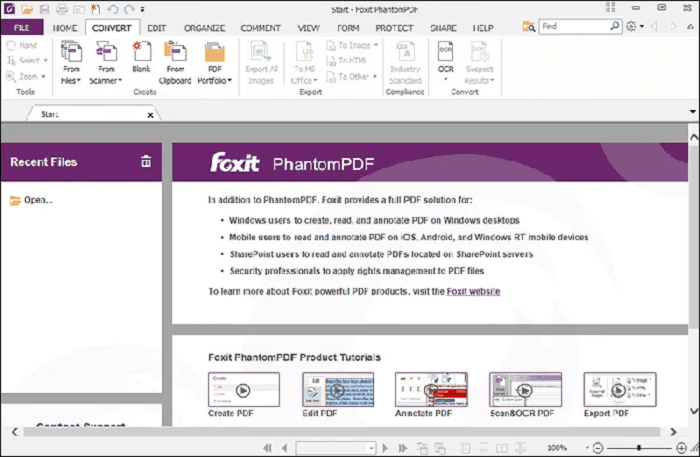700x457 pixels.
Task: Click Open... in Recent Files
Action: pos(31,200)
